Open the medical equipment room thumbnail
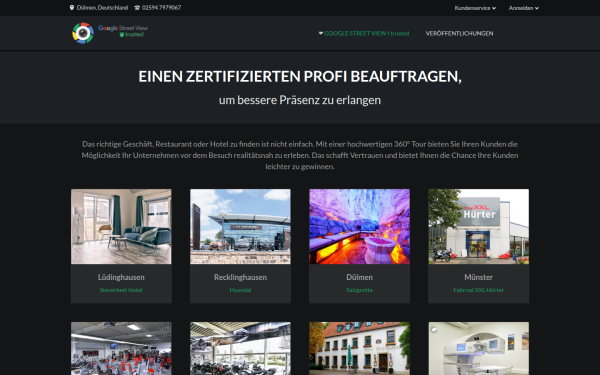 click(x=479, y=348)
